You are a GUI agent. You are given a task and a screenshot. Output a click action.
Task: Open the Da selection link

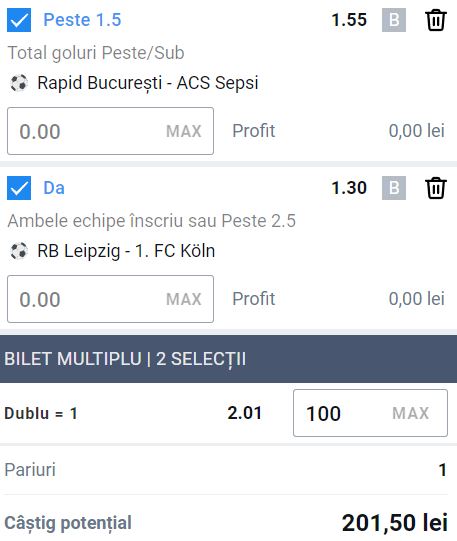pyautogui.click(x=54, y=188)
